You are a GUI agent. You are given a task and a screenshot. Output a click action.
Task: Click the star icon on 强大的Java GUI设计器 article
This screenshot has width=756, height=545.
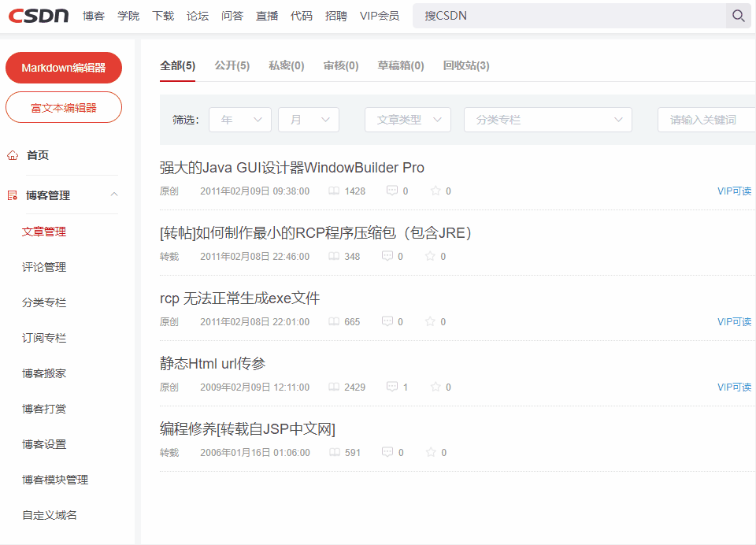tap(434, 191)
